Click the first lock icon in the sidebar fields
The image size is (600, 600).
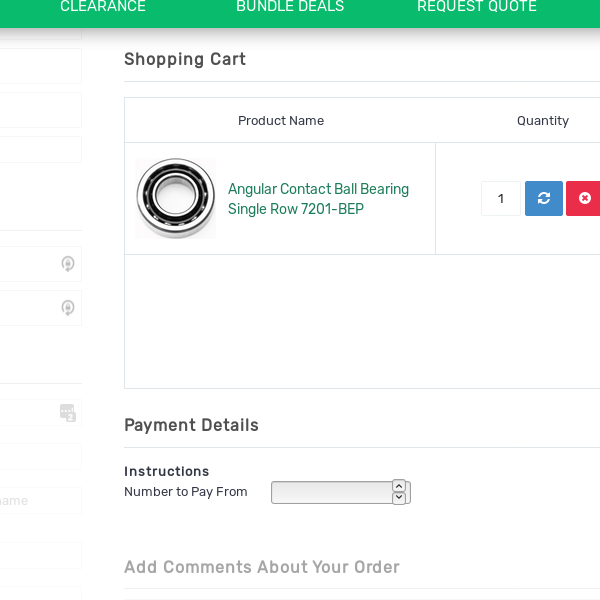[68, 264]
